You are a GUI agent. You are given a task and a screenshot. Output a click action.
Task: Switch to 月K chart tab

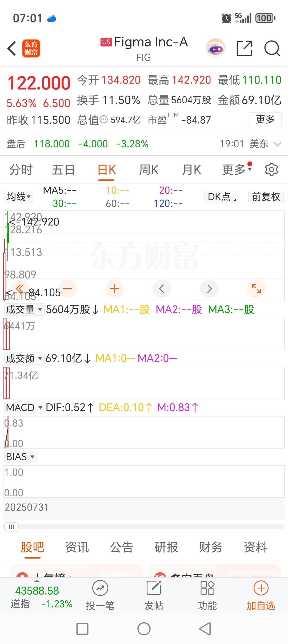[x=191, y=170]
